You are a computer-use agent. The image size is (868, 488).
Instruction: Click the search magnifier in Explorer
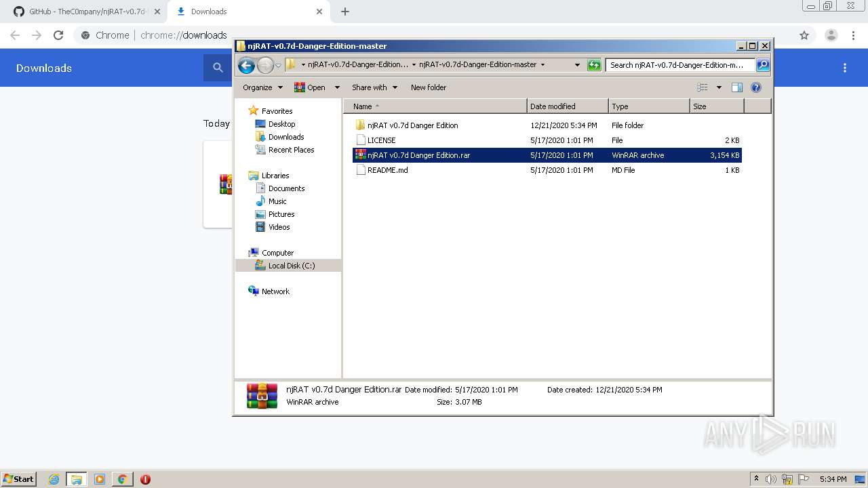[x=763, y=65]
